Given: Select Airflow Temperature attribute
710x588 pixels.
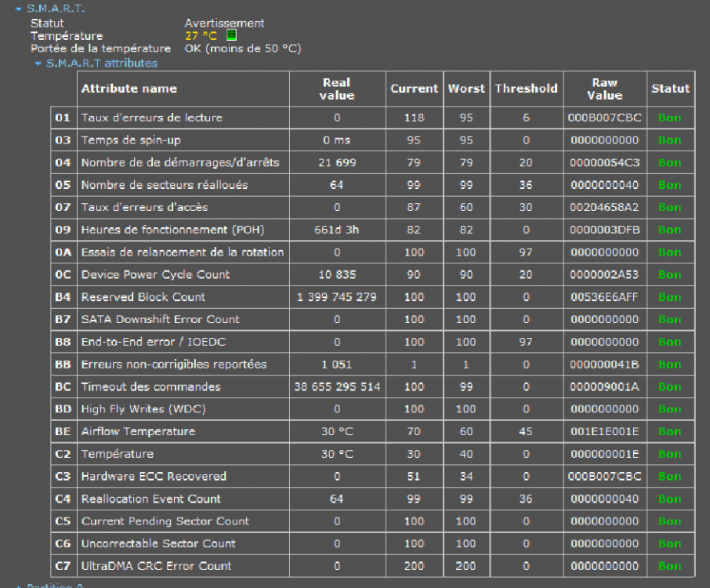Looking at the screenshot, I should (138, 432).
